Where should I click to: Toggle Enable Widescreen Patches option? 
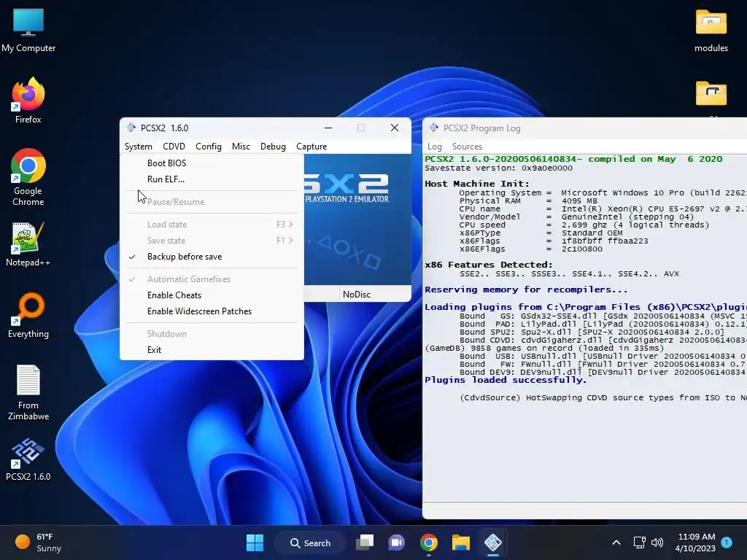[x=212, y=311]
